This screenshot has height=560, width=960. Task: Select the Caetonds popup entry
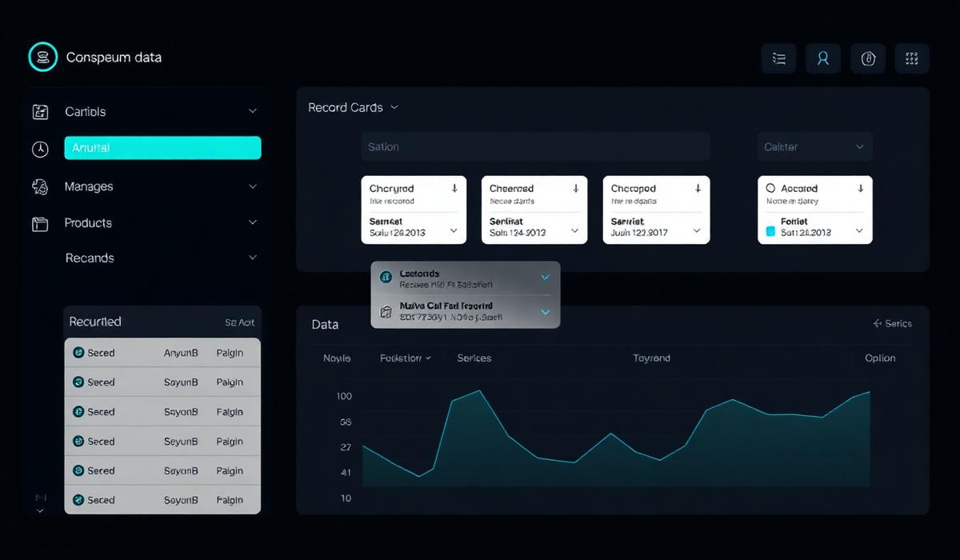click(466, 278)
